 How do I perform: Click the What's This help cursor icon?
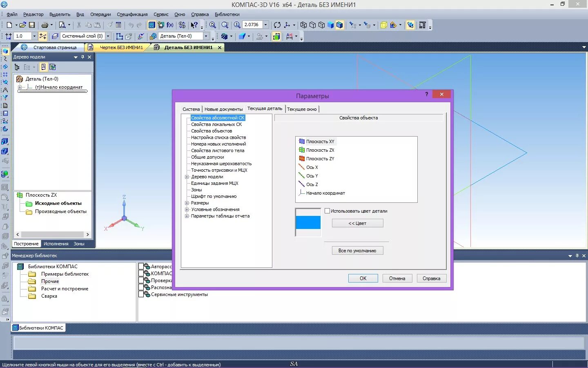[194, 25]
